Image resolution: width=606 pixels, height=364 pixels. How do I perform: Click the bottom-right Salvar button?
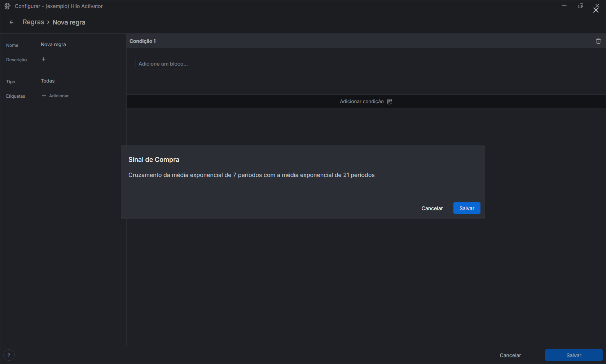click(x=574, y=355)
